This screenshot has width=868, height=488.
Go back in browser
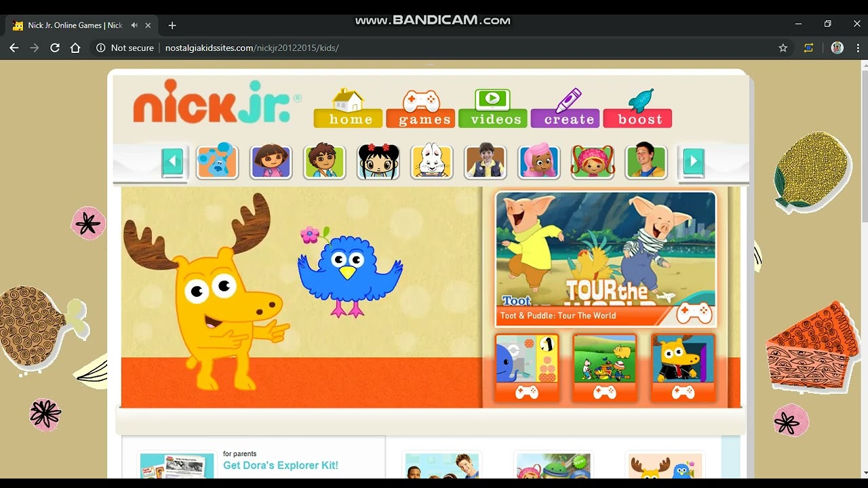pos(14,48)
